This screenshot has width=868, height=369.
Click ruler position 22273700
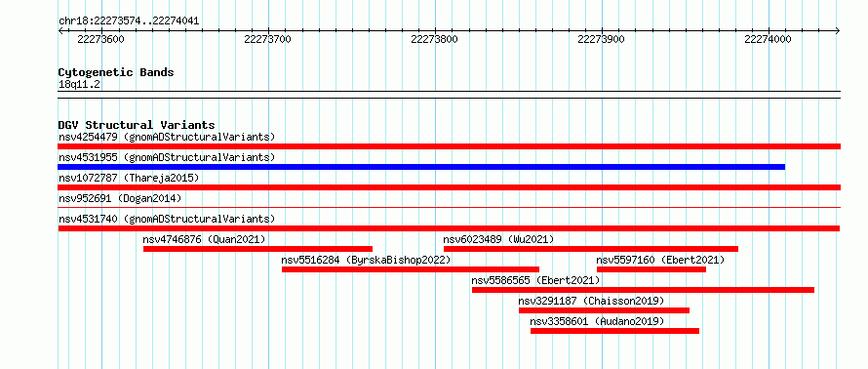point(267,40)
